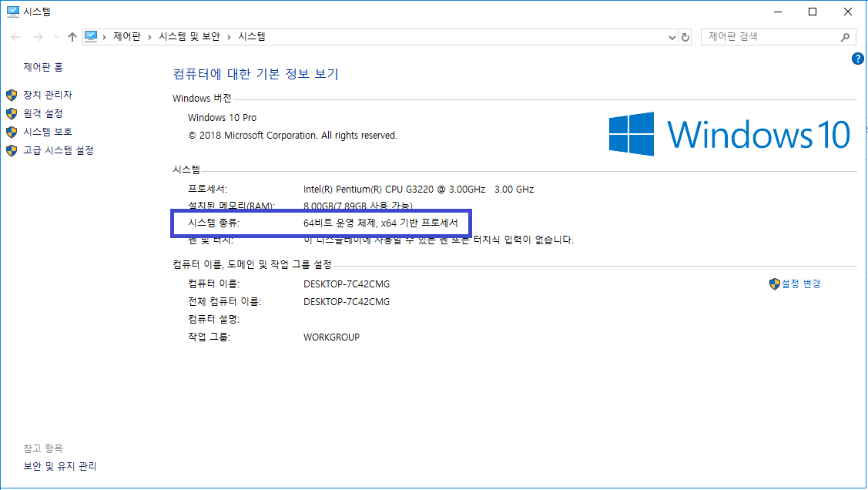Click the Windows 10 Pro edition text
868x490 pixels.
[222, 117]
